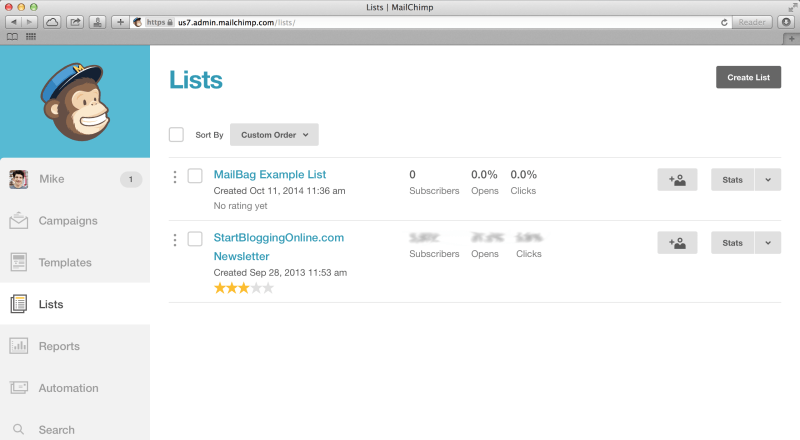Click the star rating of the Newsletter list

coord(244,288)
